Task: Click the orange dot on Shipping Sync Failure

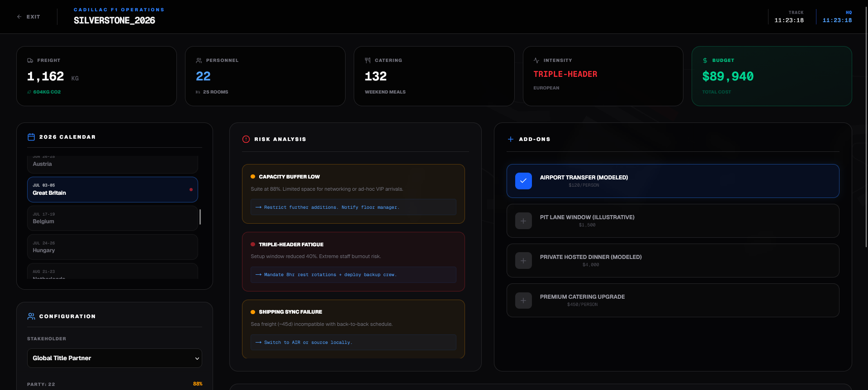Action: pyautogui.click(x=253, y=312)
